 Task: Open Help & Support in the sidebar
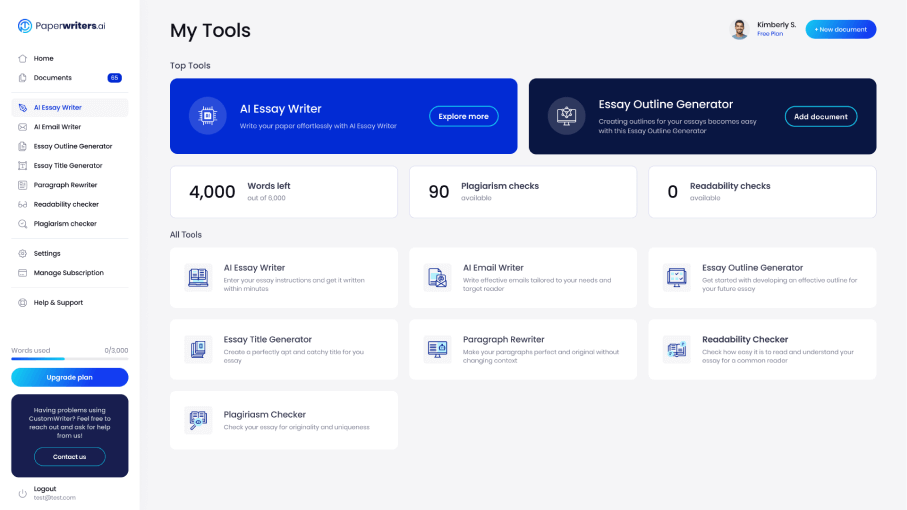click(x=69, y=302)
